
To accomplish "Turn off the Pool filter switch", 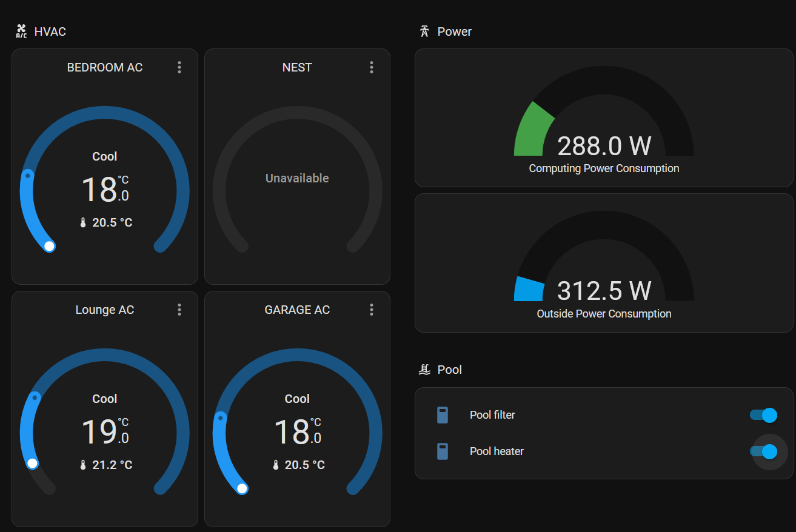I will (763, 415).
